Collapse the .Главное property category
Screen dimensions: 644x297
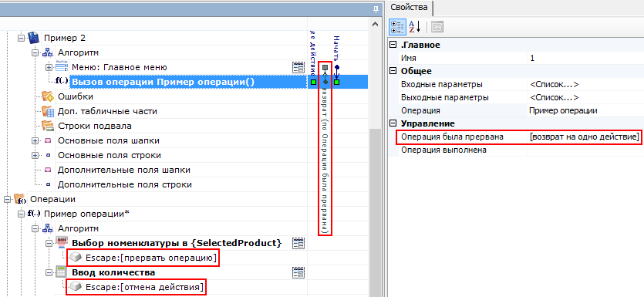[393, 46]
